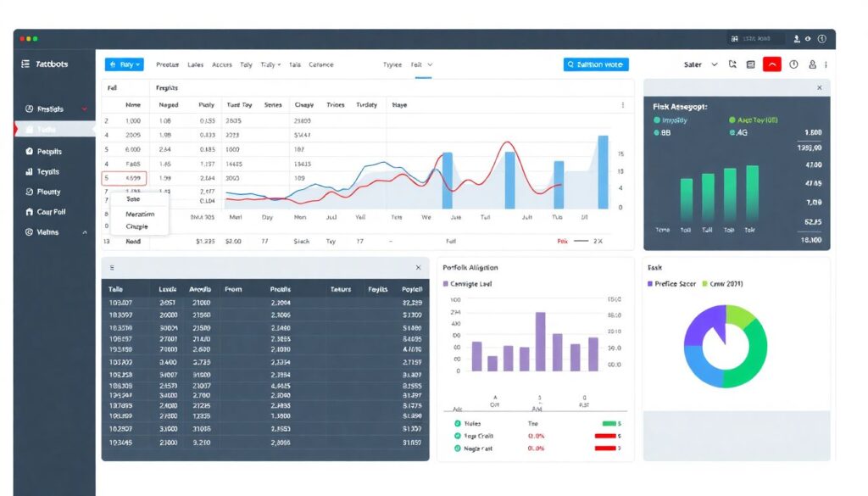
Task: Select Meratim from the open context menu
Action: click(138, 215)
